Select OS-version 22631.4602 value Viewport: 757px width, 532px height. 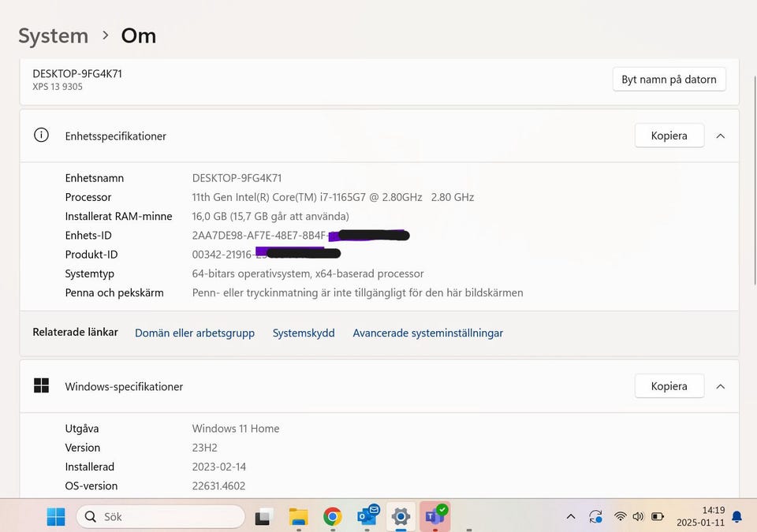point(218,485)
